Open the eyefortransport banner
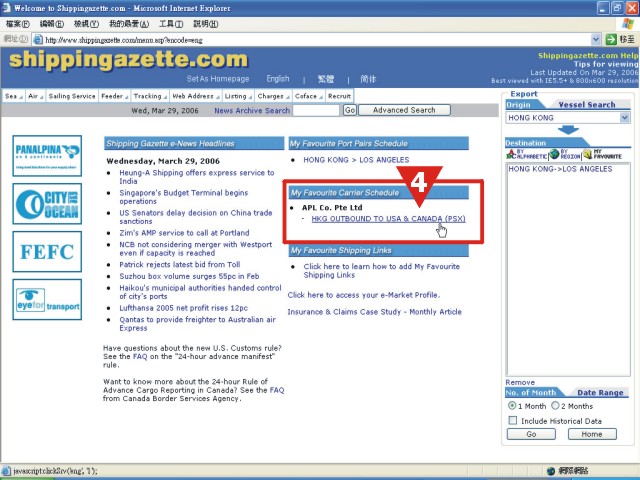640x480 pixels. pyautogui.click(x=47, y=300)
